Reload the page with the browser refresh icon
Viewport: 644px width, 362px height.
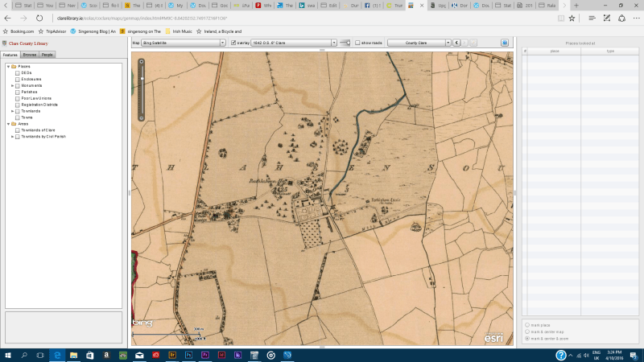tap(39, 17)
